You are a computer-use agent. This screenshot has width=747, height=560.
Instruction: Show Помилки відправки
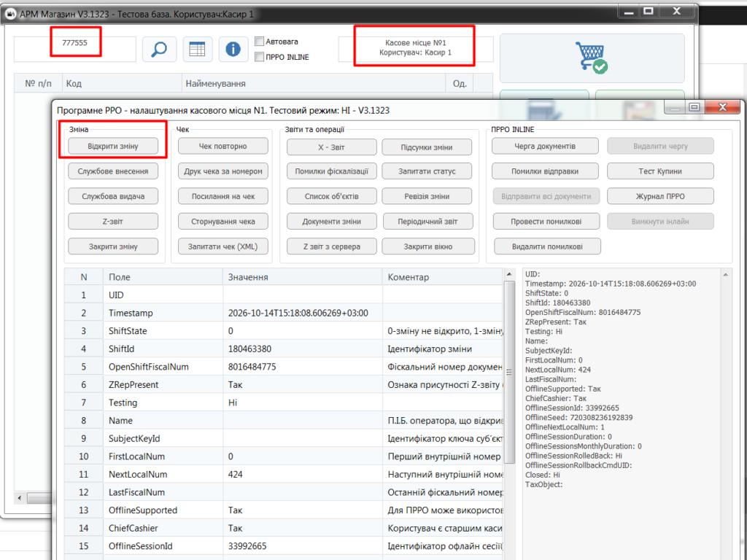pyautogui.click(x=545, y=171)
